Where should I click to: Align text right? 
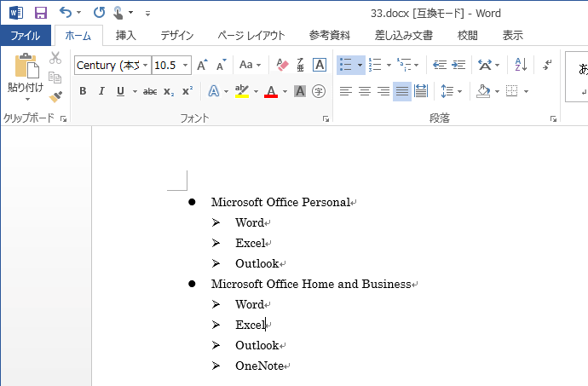click(x=383, y=91)
